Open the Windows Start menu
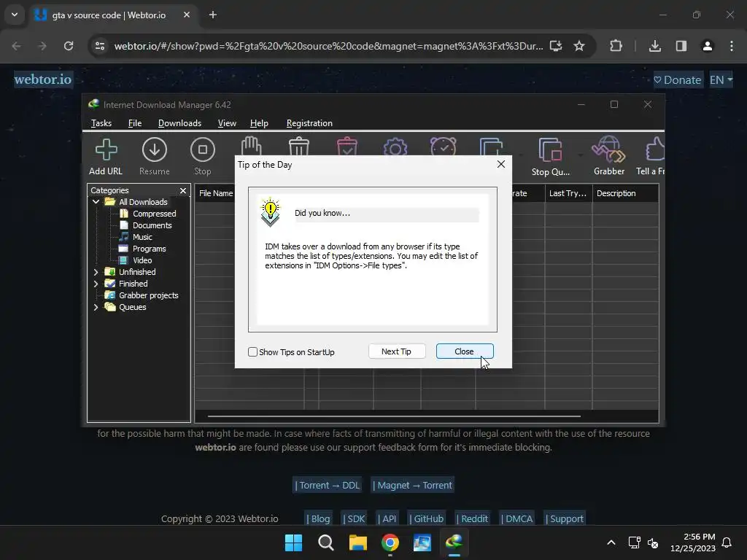747x560 pixels. [x=293, y=542]
